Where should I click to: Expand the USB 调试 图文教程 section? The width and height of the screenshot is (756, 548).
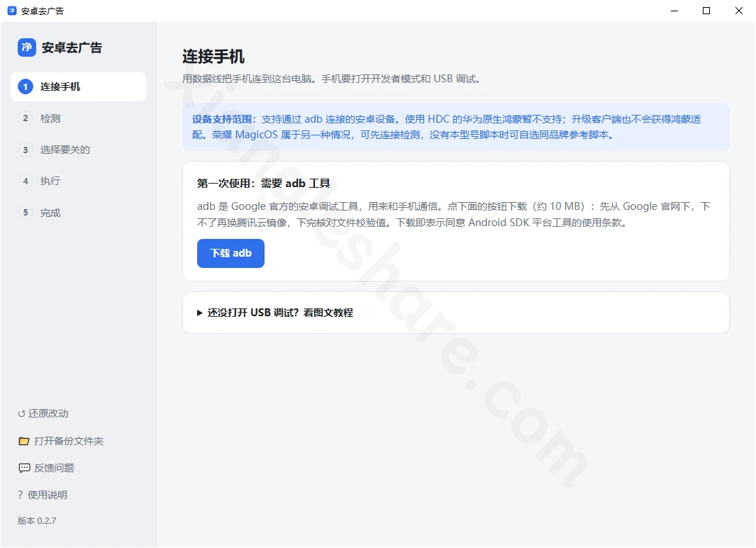pos(455,313)
